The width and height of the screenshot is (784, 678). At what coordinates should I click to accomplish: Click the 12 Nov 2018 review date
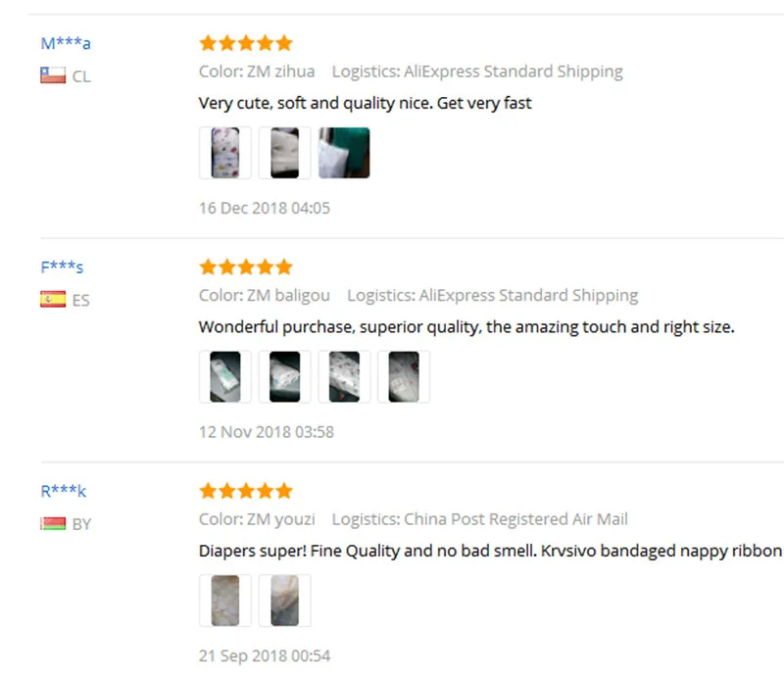click(266, 432)
